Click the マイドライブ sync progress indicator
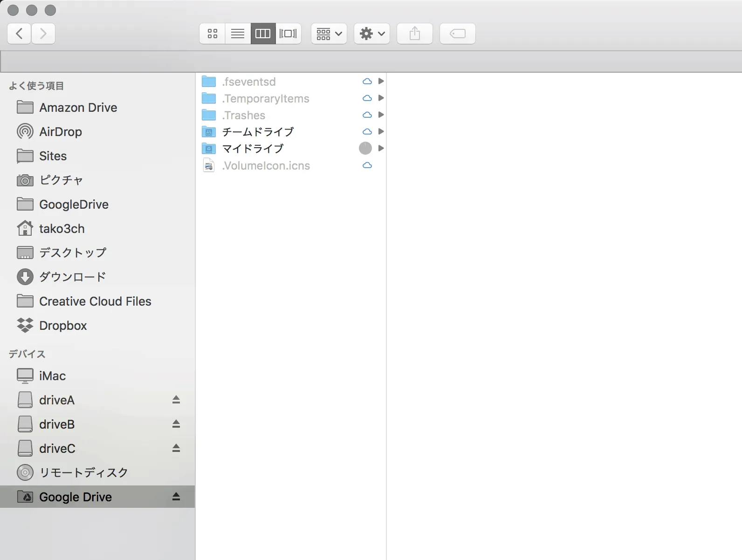Screen dimensions: 742x560 tap(365, 149)
